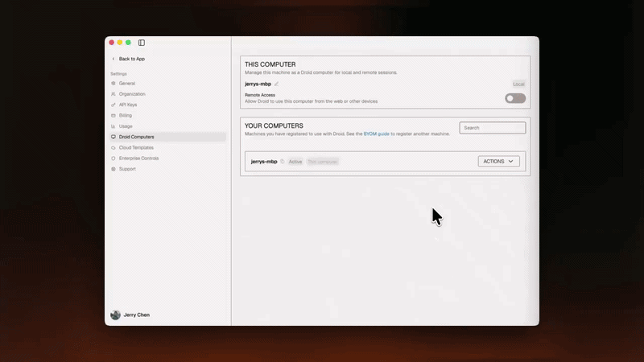Viewport: 644px width, 362px height.
Task: Open Organization settings
Action: click(132, 94)
